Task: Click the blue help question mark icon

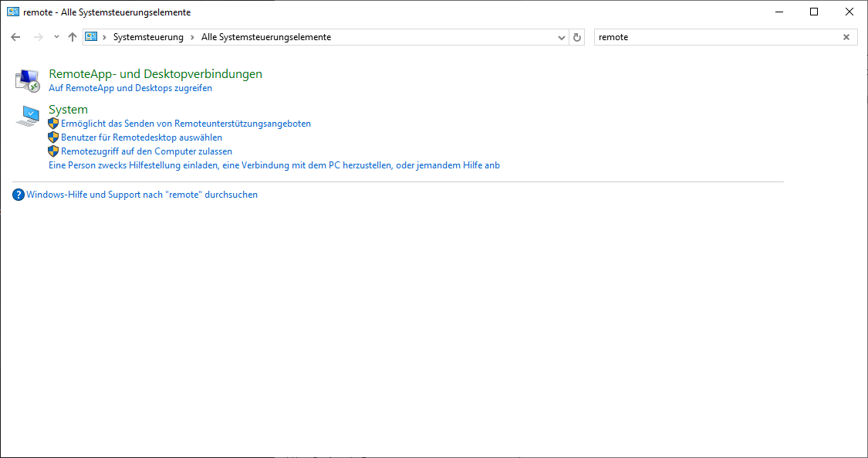Action: 19,195
